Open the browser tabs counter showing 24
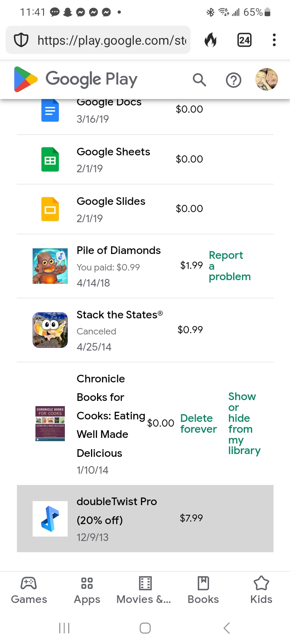This screenshot has height=644, width=290. 244,40
